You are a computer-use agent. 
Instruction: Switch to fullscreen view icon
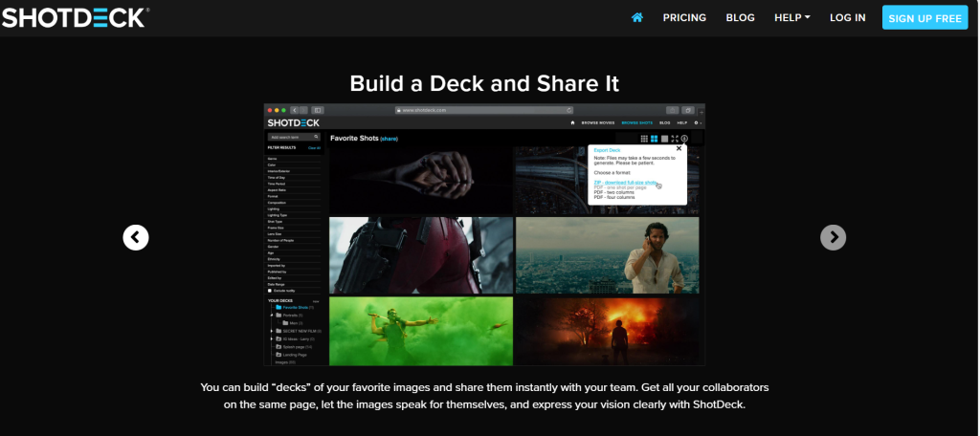(675, 139)
